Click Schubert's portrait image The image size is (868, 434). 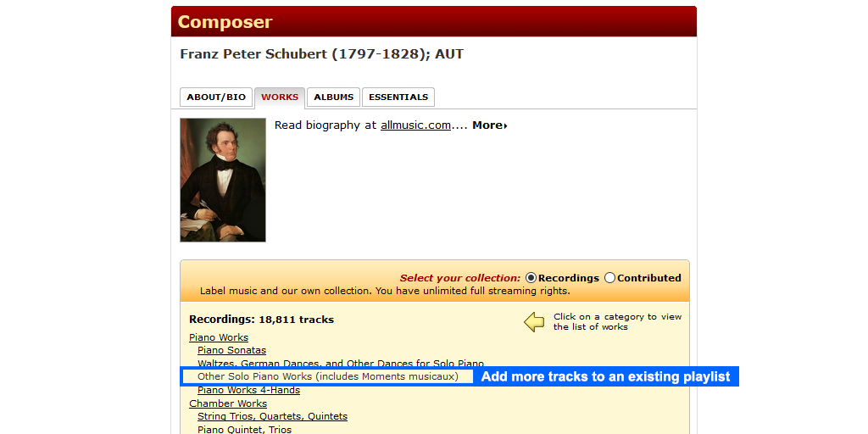tap(223, 180)
